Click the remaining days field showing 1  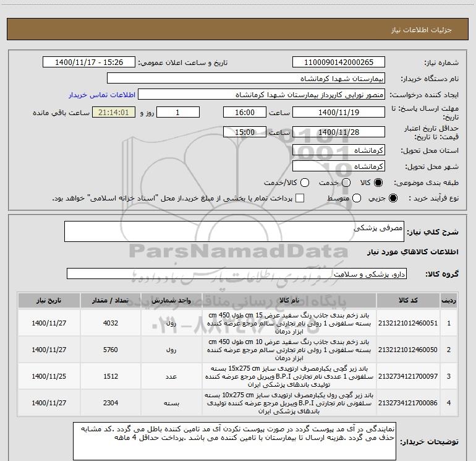178,112
